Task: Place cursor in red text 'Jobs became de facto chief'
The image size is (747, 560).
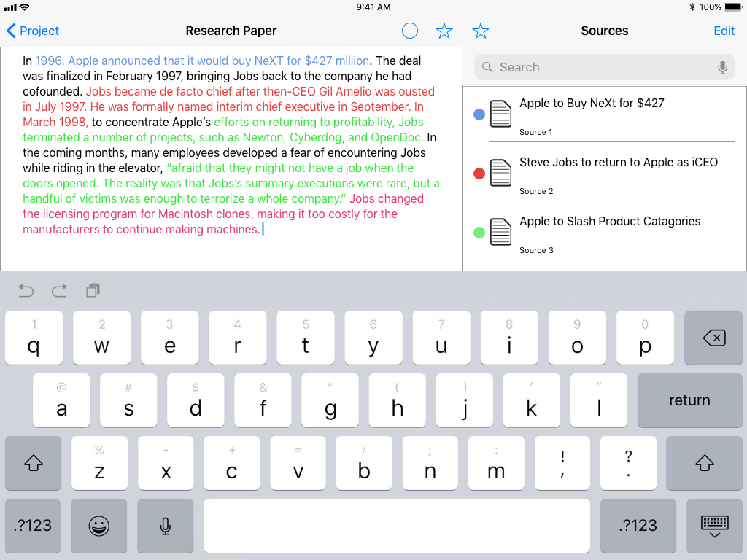Action: (158, 91)
